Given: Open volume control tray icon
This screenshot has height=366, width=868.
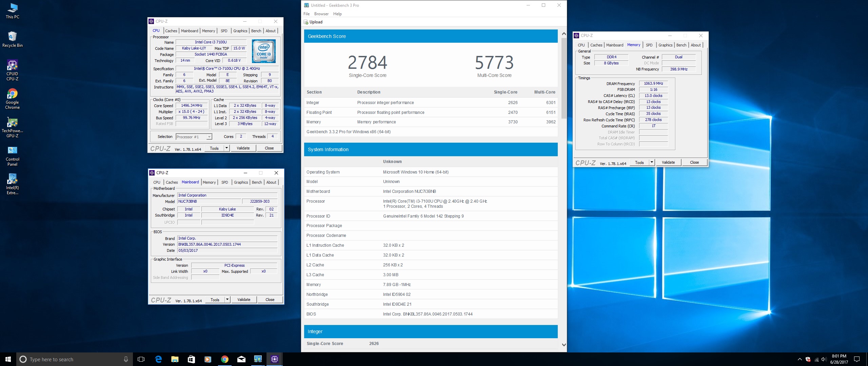Looking at the screenshot, I should coord(824,360).
